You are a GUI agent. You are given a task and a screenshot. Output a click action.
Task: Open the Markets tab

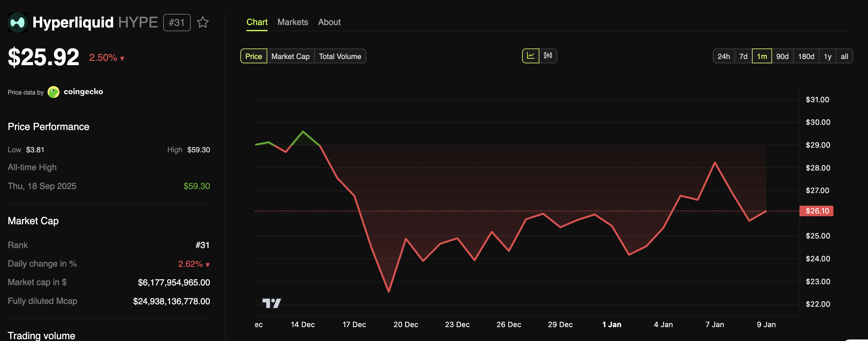click(x=293, y=22)
